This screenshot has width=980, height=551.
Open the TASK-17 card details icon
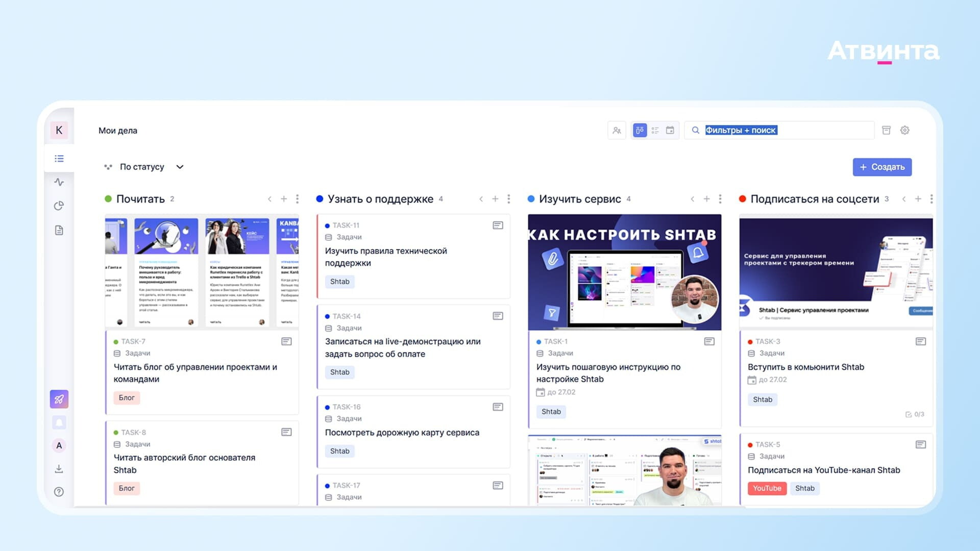[498, 486]
